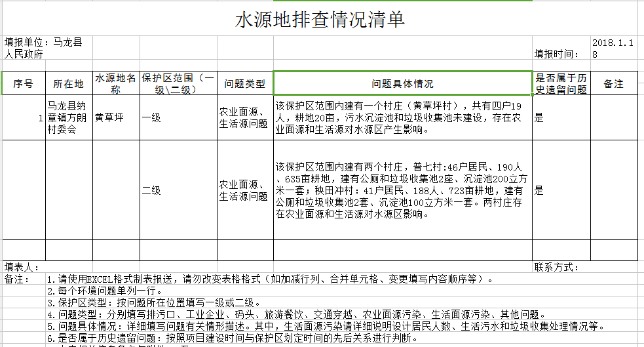
Task: Select the "所在地" column header
Action: point(68,84)
